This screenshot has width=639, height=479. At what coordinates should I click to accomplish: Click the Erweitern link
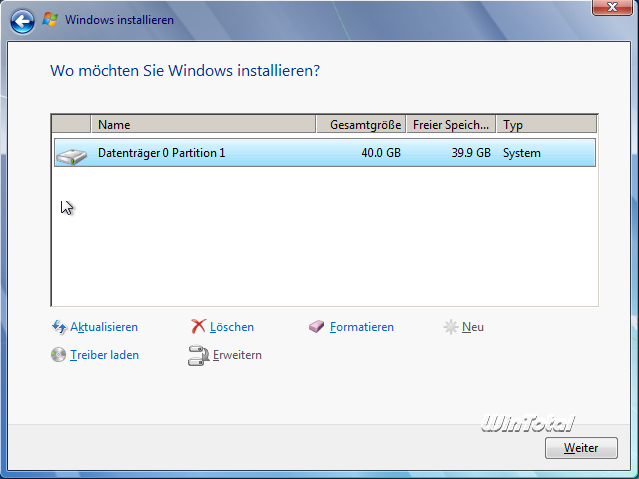pos(237,355)
